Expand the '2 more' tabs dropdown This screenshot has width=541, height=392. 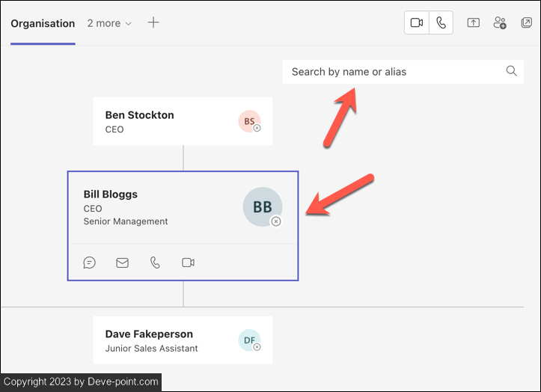point(109,23)
